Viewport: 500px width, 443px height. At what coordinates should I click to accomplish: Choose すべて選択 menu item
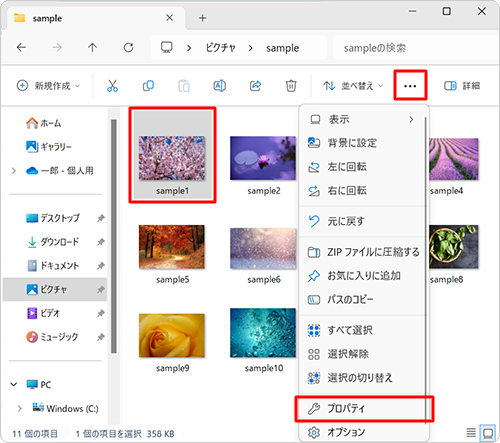[362, 330]
